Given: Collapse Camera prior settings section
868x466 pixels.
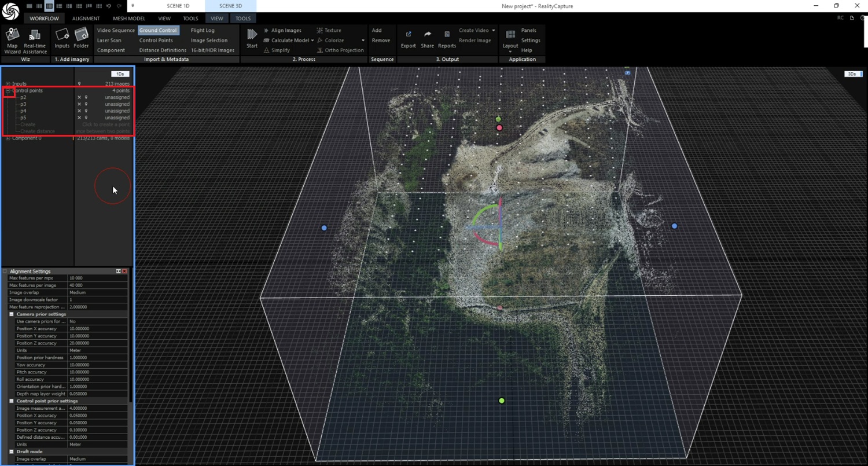Looking at the screenshot, I should coord(12,314).
